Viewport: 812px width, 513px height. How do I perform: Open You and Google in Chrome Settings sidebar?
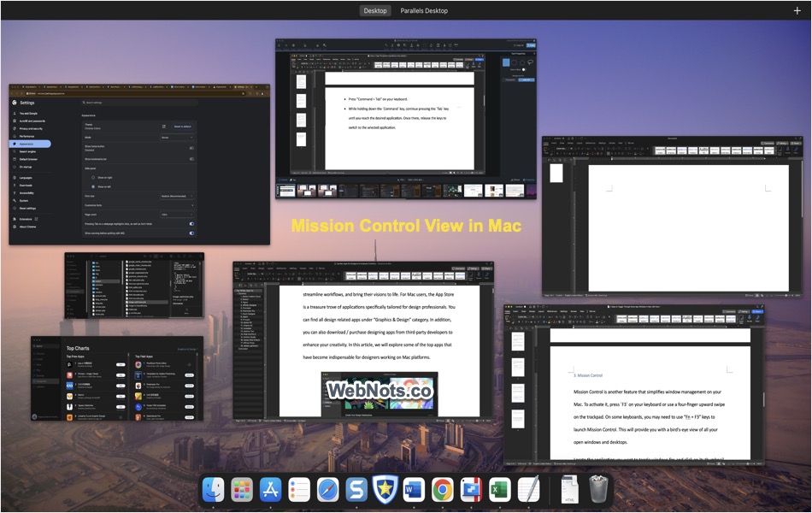30,113
